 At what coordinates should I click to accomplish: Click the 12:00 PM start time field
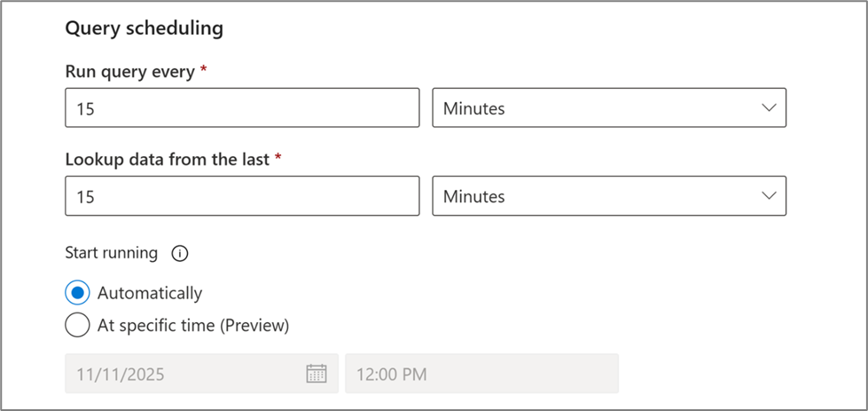tap(481, 374)
